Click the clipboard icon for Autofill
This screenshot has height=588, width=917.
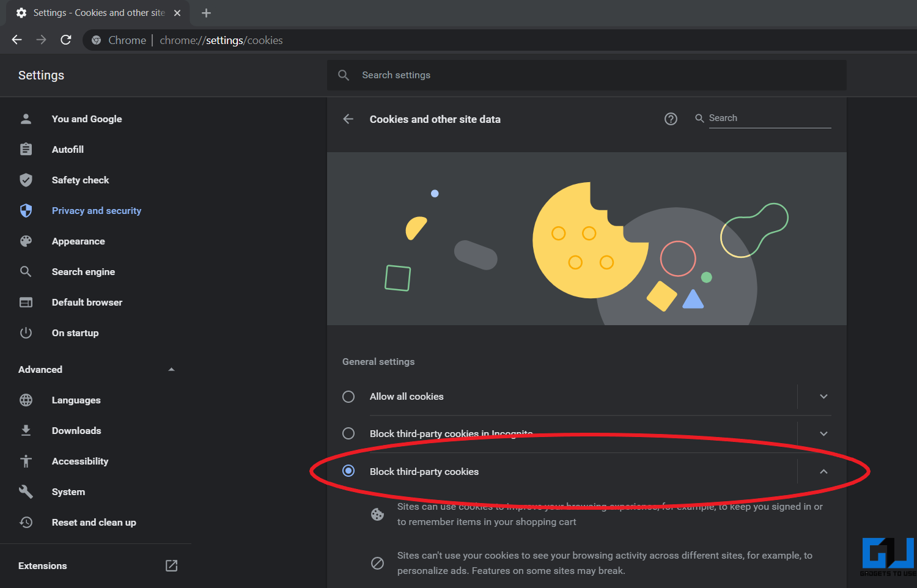26,149
